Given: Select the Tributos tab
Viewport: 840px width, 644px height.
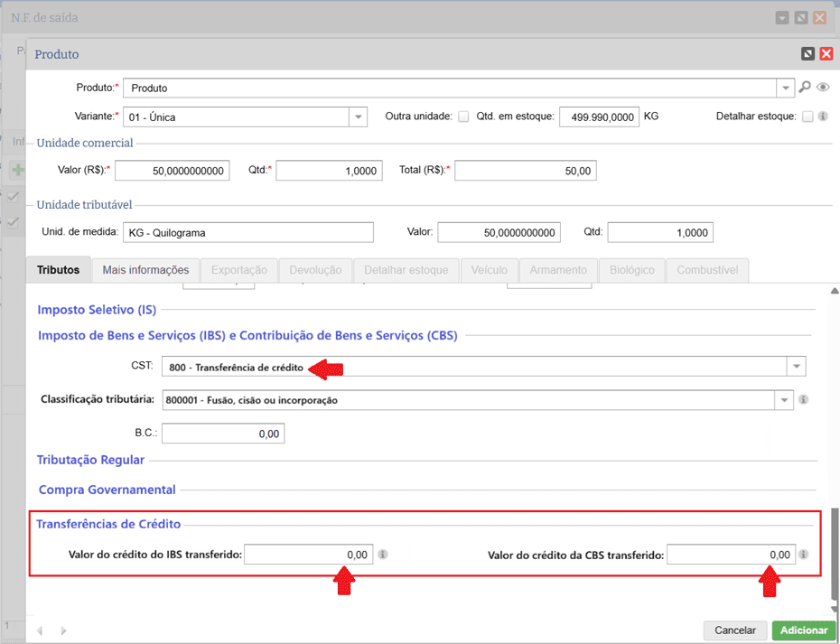Looking at the screenshot, I should (59, 270).
